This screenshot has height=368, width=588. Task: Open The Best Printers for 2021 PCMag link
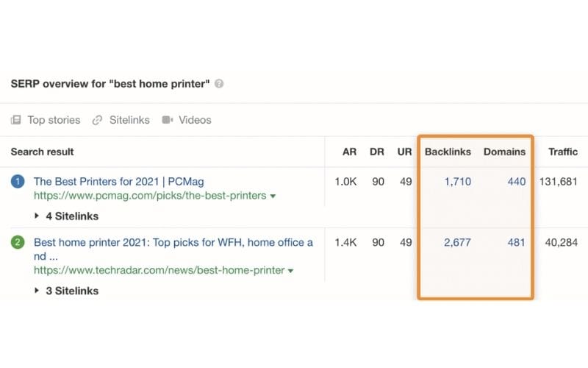click(119, 181)
